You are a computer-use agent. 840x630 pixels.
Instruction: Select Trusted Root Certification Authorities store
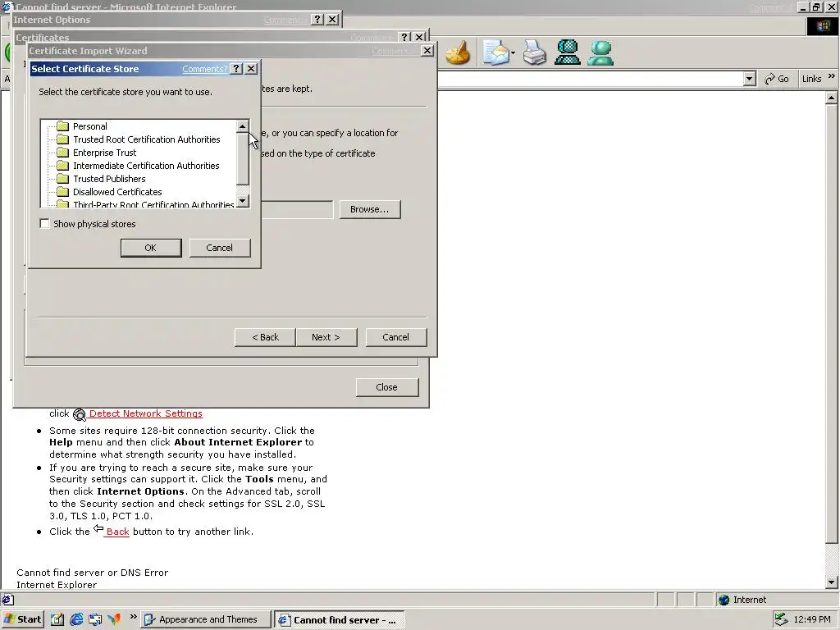[146, 139]
